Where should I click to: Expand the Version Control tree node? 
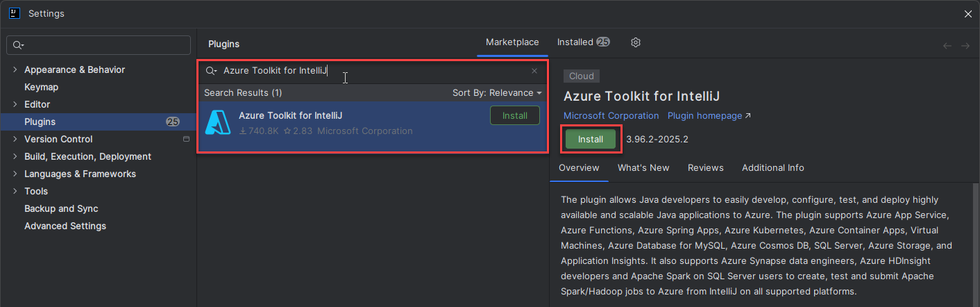[x=15, y=139]
